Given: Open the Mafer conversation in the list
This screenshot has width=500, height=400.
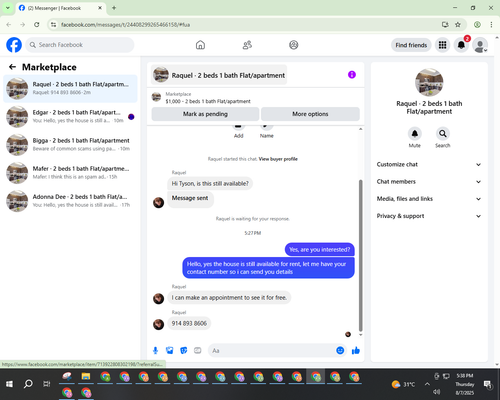Looking at the screenshot, I should [x=70, y=173].
